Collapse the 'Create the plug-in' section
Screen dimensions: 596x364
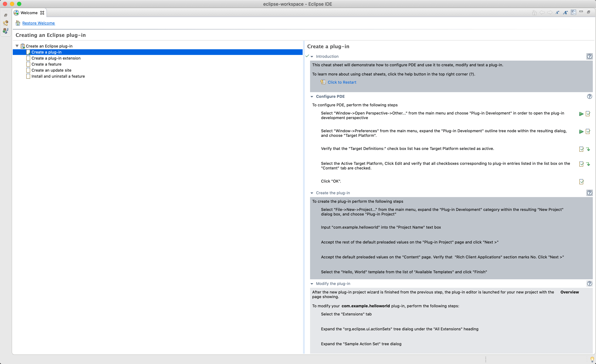click(x=312, y=193)
